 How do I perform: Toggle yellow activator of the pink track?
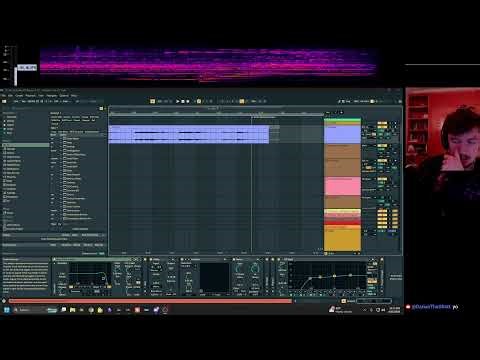(382, 179)
